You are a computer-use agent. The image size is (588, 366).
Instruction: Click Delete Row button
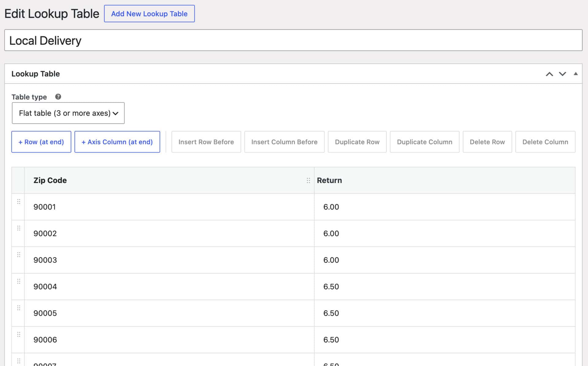[487, 142]
